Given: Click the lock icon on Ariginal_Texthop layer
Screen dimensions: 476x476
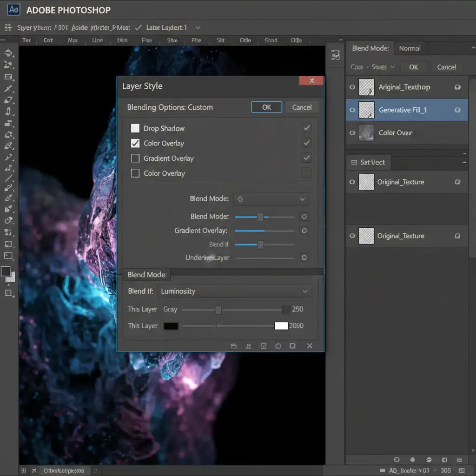Looking at the screenshot, I should click(457, 87).
